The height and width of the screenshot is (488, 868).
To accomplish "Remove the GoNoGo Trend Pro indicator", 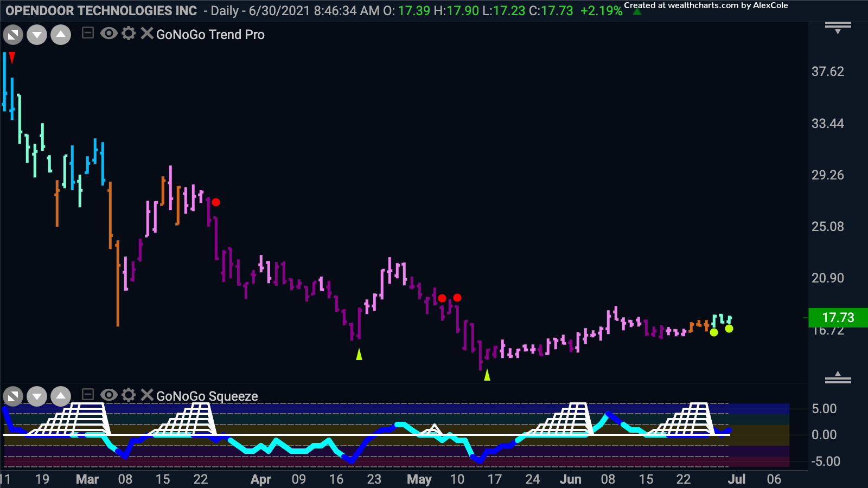I will click(146, 34).
